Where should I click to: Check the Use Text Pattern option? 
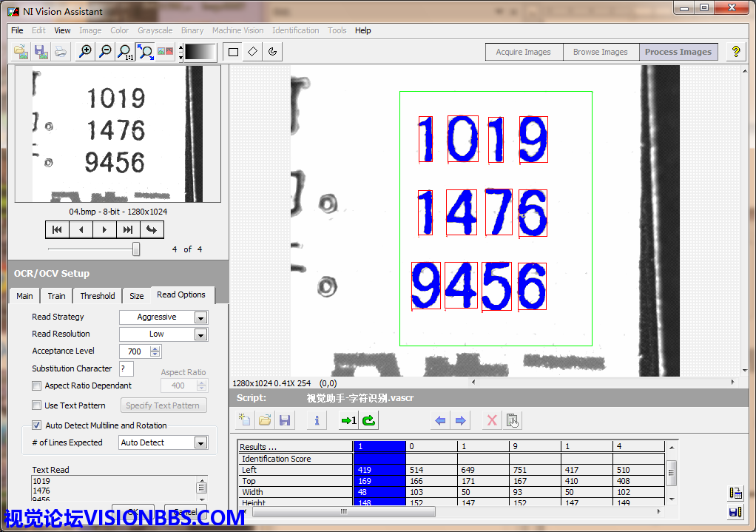[37, 405]
